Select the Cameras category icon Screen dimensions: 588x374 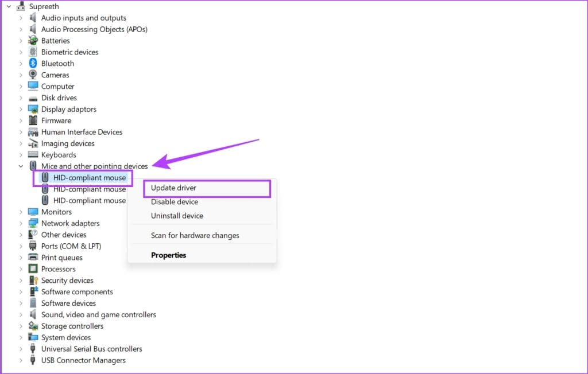coord(33,75)
